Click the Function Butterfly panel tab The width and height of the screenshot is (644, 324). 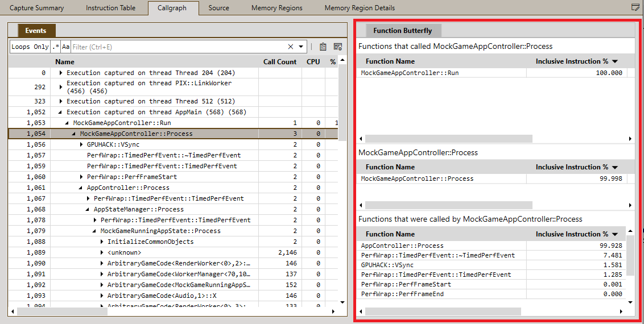click(x=403, y=30)
